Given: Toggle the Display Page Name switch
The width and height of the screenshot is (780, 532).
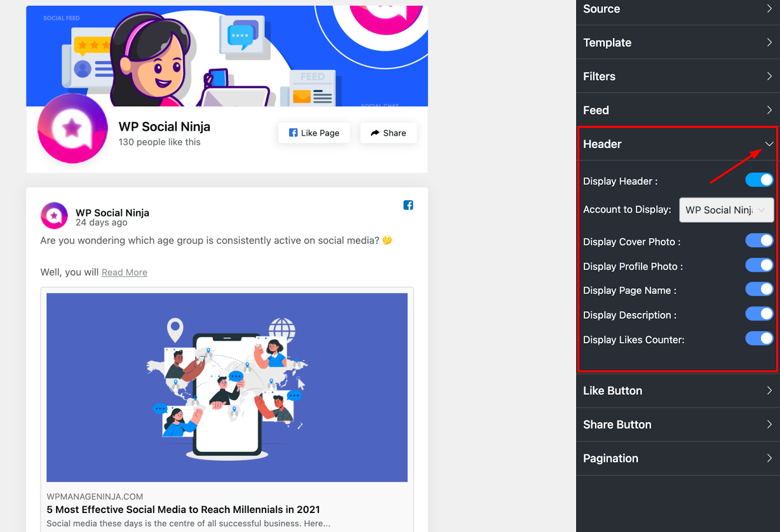Looking at the screenshot, I should (759, 289).
